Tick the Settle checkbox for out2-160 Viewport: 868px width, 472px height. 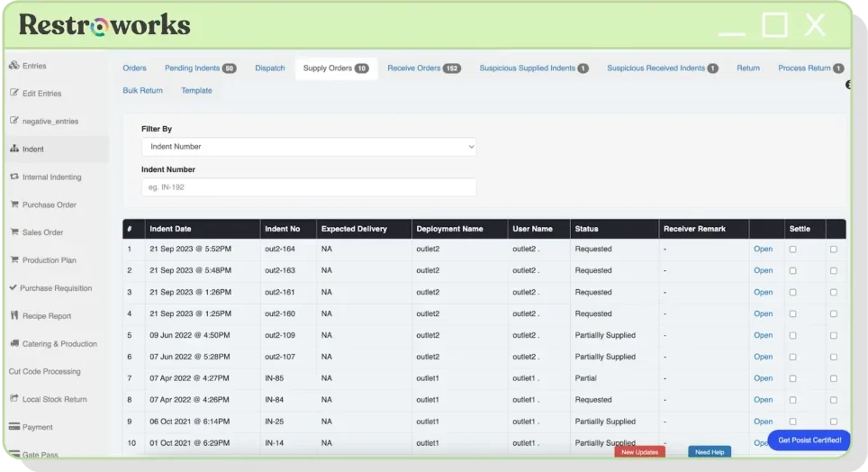point(792,314)
